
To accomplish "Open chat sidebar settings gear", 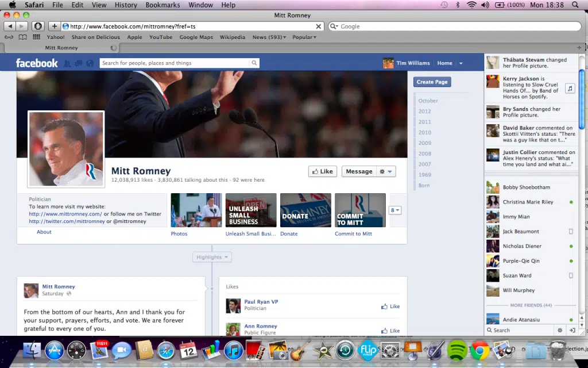I will point(560,330).
